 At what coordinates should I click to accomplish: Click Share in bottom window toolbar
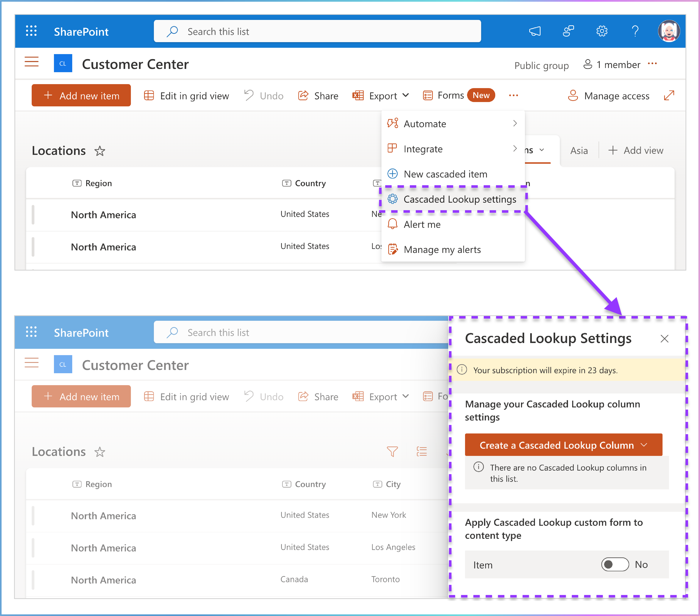318,397
